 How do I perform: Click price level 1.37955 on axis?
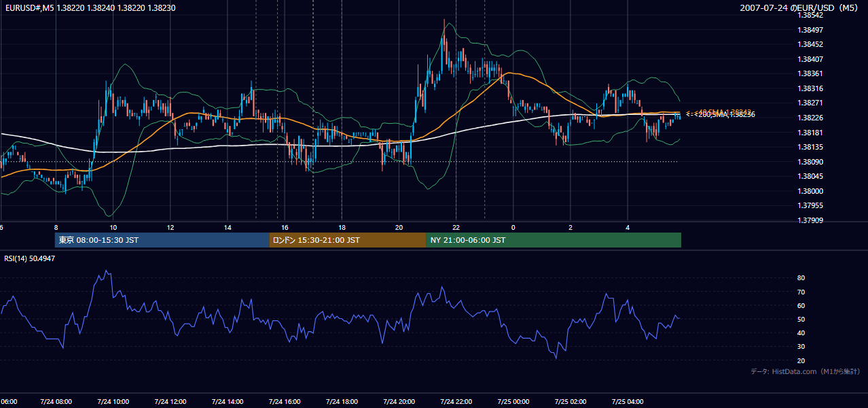tap(812, 205)
